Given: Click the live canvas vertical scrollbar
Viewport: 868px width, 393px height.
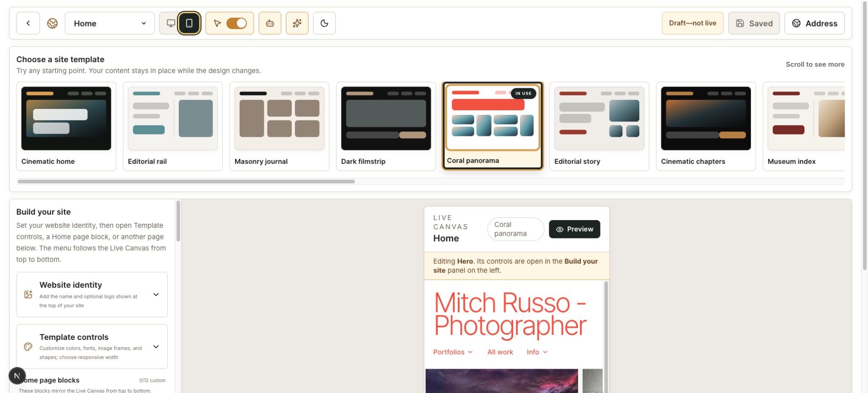Looking at the screenshot, I should click(x=606, y=336).
